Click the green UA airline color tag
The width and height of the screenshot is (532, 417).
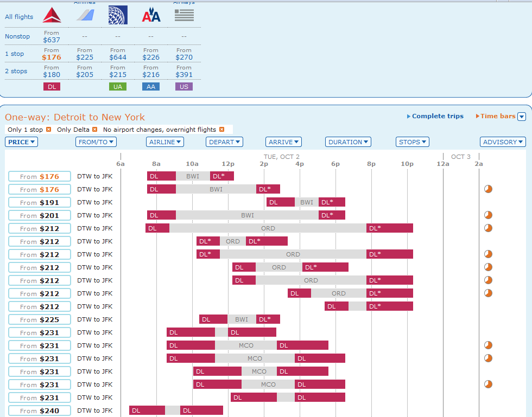[x=118, y=87]
